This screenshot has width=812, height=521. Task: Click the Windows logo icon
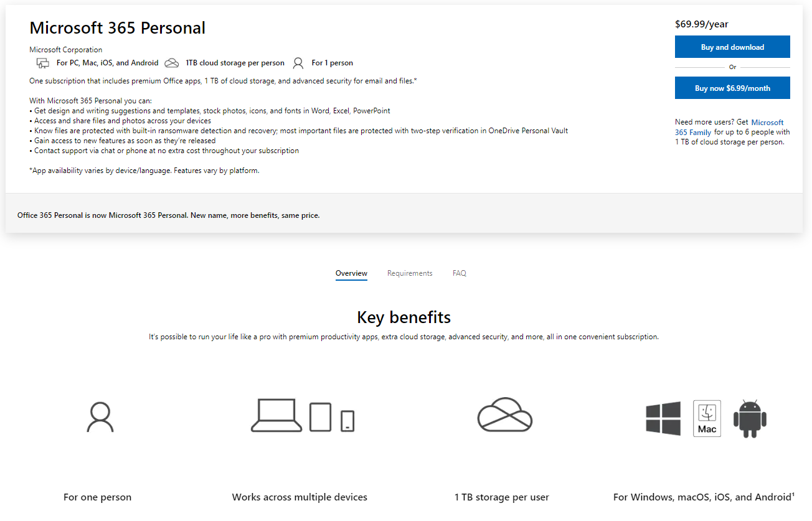(x=663, y=418)
